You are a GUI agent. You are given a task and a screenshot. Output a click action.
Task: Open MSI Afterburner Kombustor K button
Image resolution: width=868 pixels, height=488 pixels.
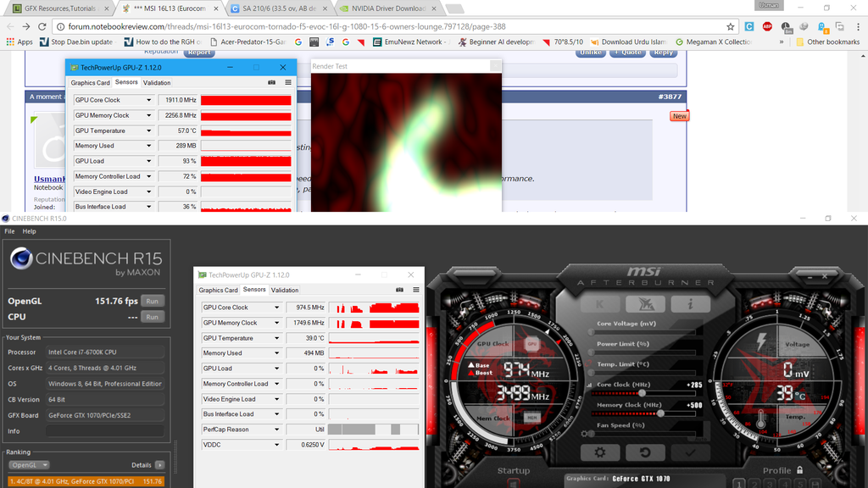(x=599, y=304)
